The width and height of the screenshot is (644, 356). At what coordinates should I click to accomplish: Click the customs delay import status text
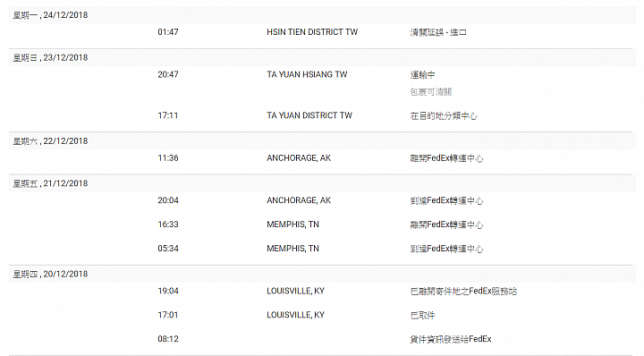coord(438,32)
